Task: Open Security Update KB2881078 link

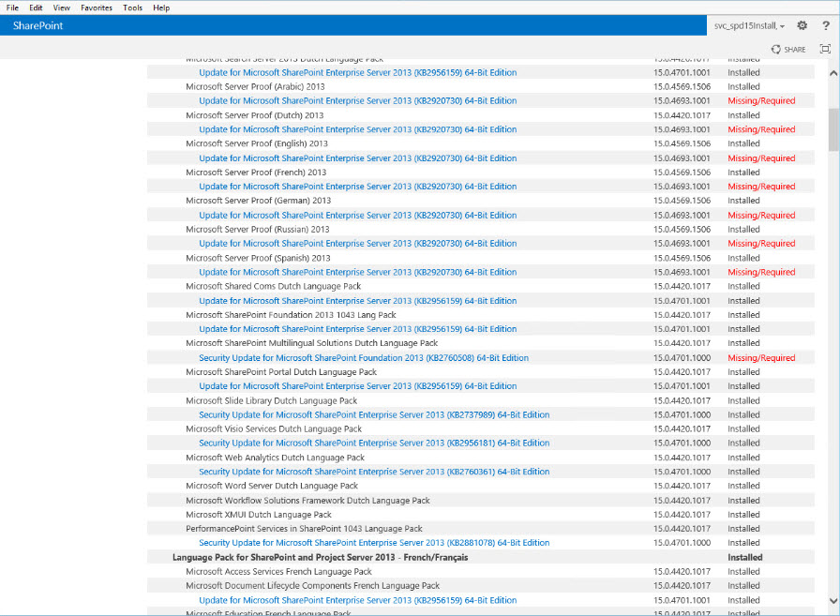Action: point(374,543)
